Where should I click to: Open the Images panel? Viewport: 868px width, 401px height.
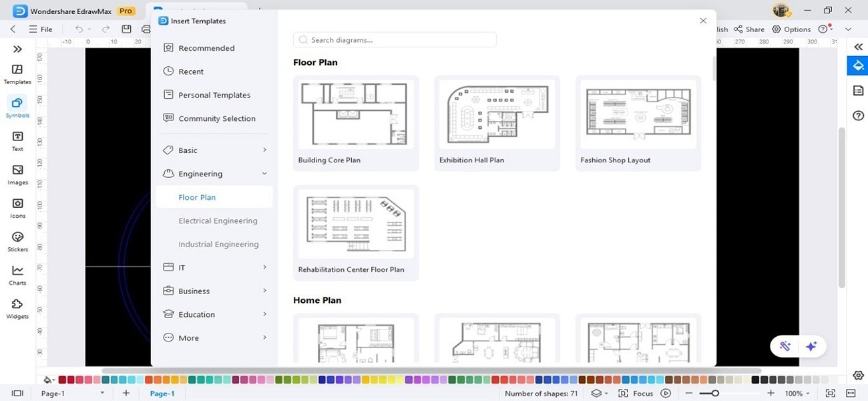click(x=17, y=174)
